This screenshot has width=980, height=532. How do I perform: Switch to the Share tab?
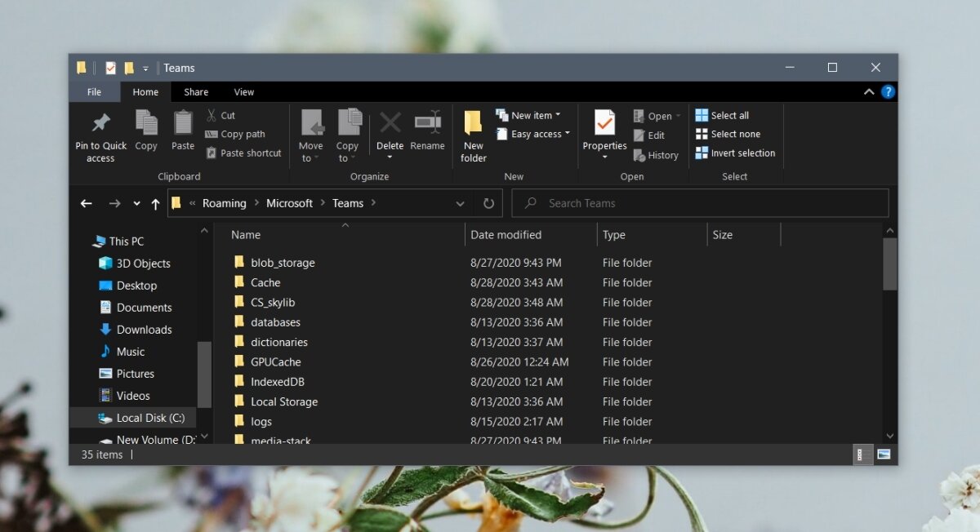pyautogui.click(x=196, y=92)
